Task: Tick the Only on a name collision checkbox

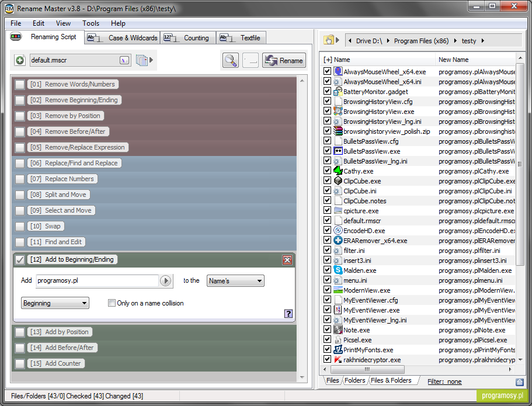Action: click(x=112, y=303)
